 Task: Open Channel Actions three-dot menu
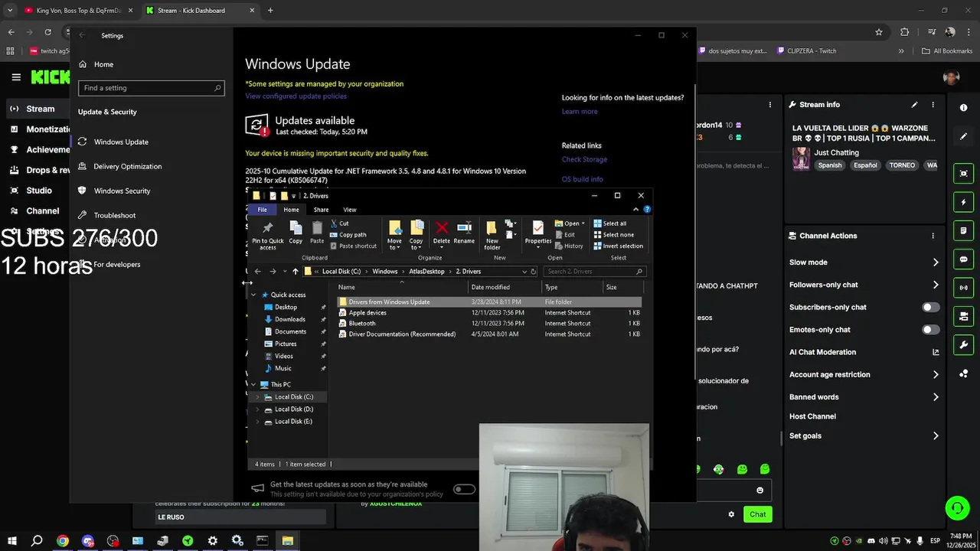tap(933, 236)
